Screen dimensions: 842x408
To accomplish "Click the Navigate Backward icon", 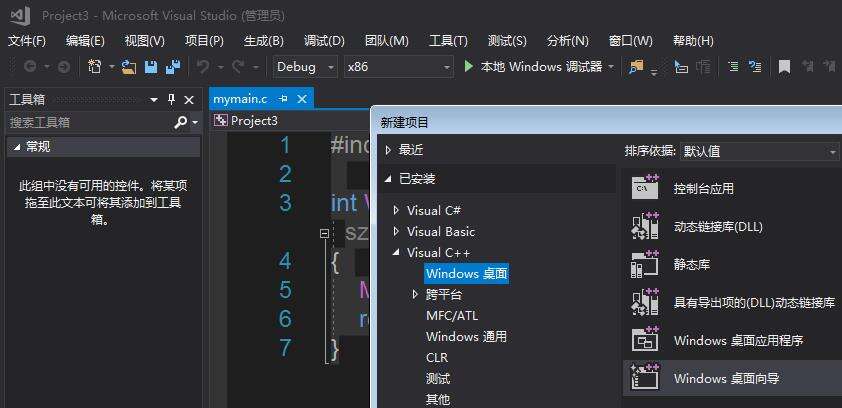I will tap(30, 67).
